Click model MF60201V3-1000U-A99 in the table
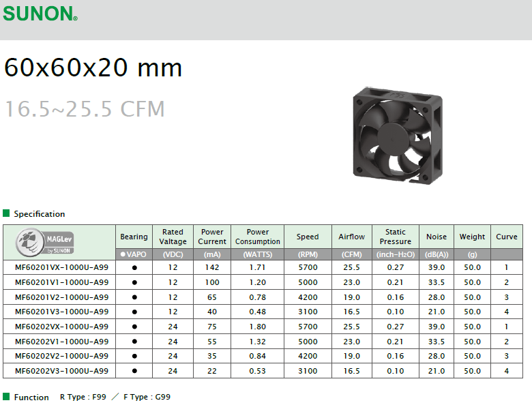The image size is (532, 405). [x=61, y=312]
